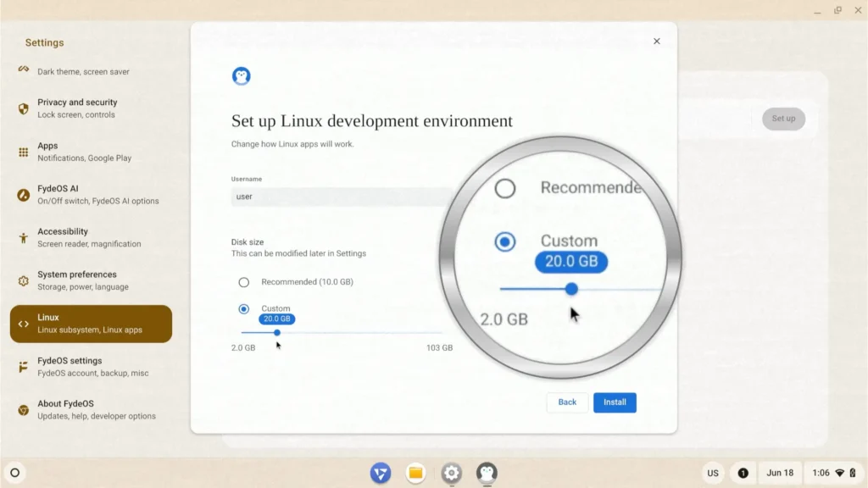Select the Custom disk size radio button
This screenshot has width=868, height=488.
(x=243, y=308)
